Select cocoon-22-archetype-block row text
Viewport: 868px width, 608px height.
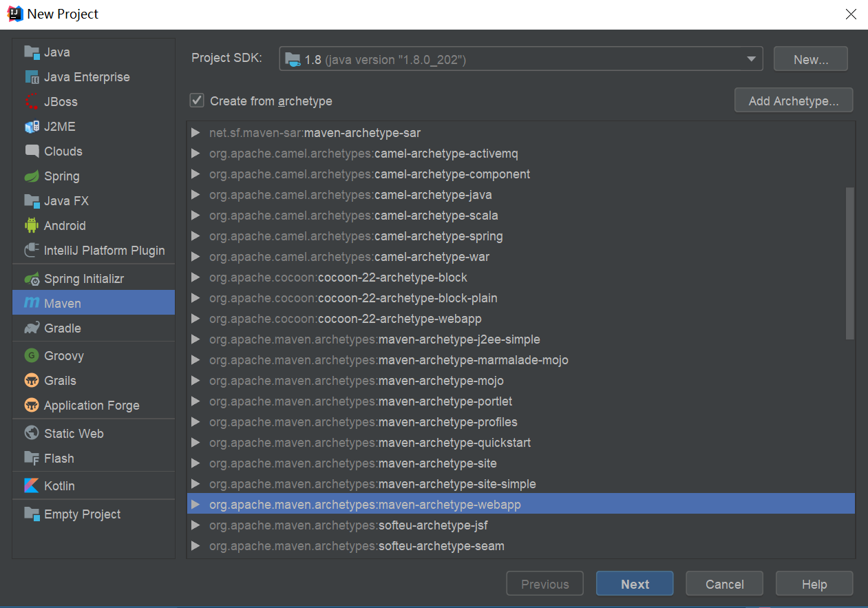338,277
